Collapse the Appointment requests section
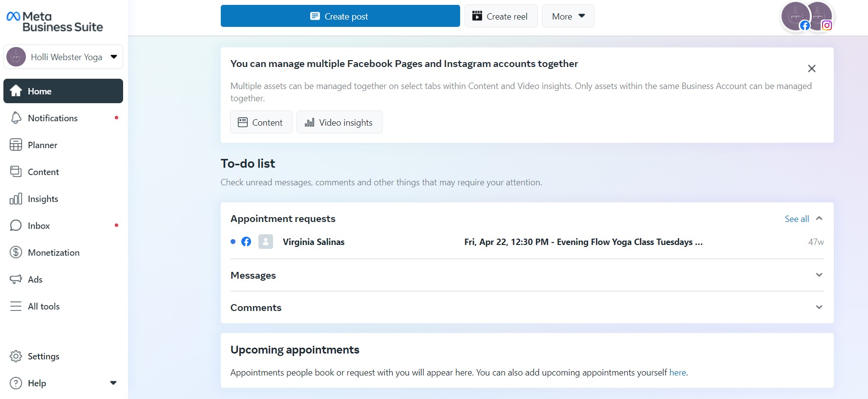Screen dimensions: 868x399 [819, 219]
